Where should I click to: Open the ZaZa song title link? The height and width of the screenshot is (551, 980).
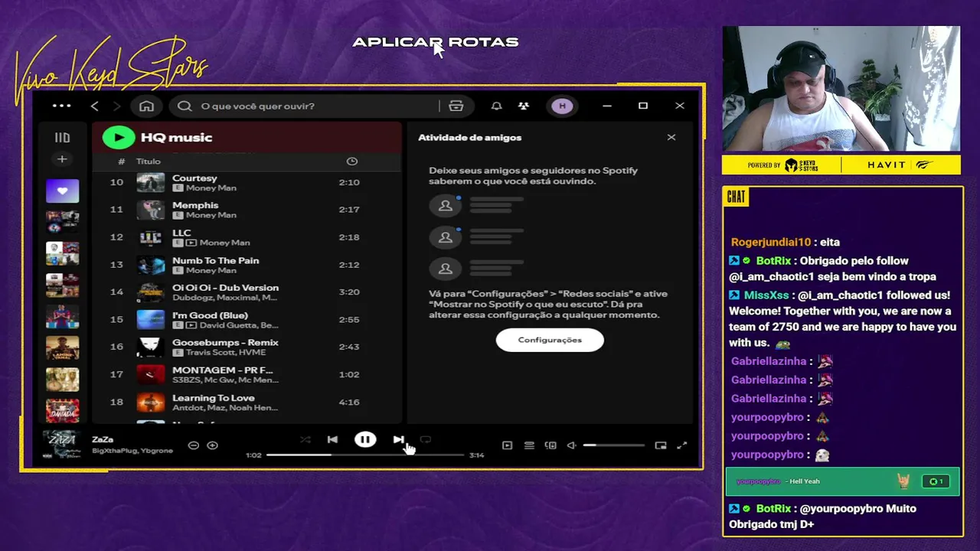103,439
